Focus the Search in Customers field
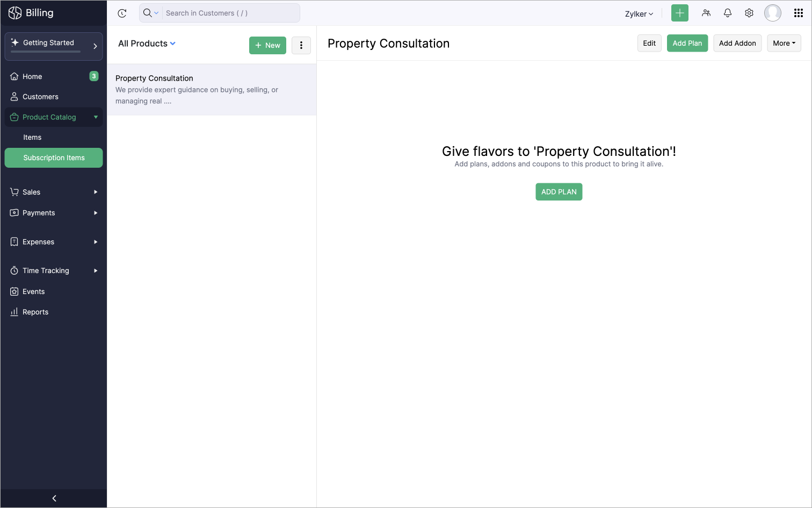The height and width of the screenshot is (508, 812). tap(231, 13)
